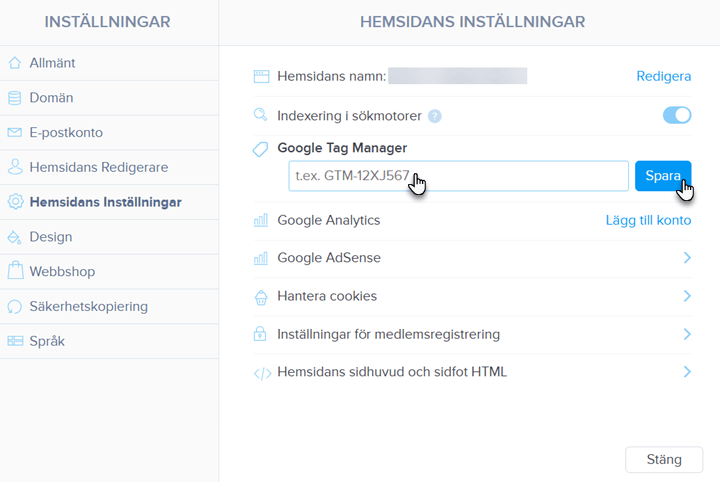The image size is (720, 482).
Task: Click the magnifier icon beside Indexering i sökmotorer
Action: click(260, 114)
